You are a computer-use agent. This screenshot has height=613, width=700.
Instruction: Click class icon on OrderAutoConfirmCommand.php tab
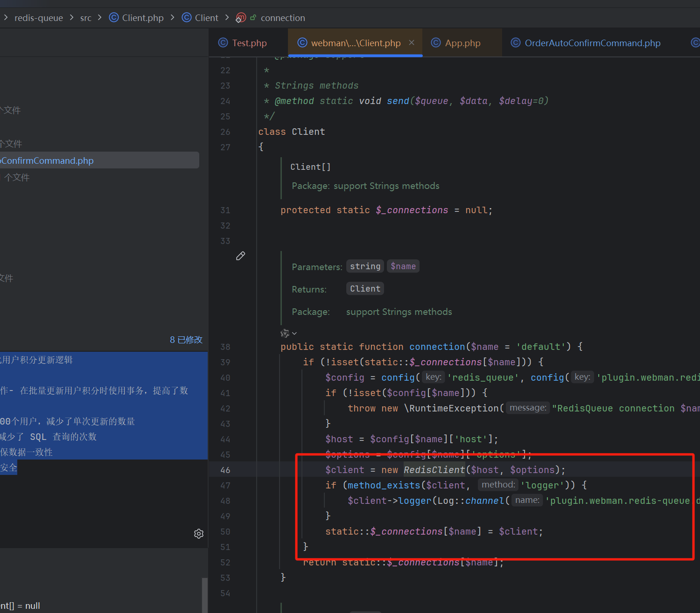tap(516, 43)
